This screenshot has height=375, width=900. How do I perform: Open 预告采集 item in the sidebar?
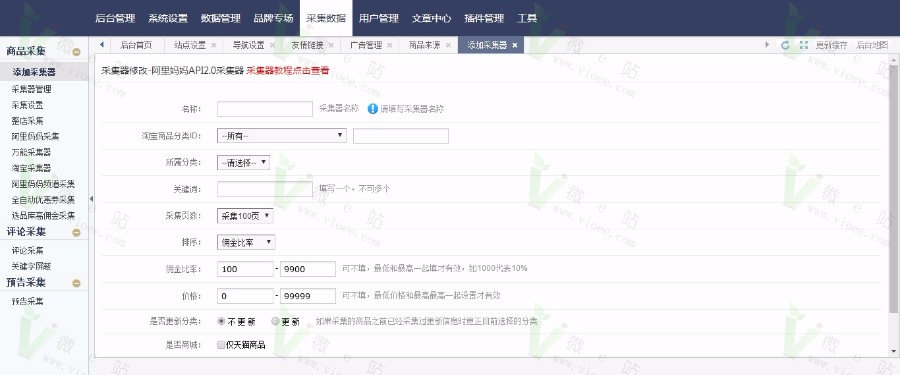click(x=28, y=301)
